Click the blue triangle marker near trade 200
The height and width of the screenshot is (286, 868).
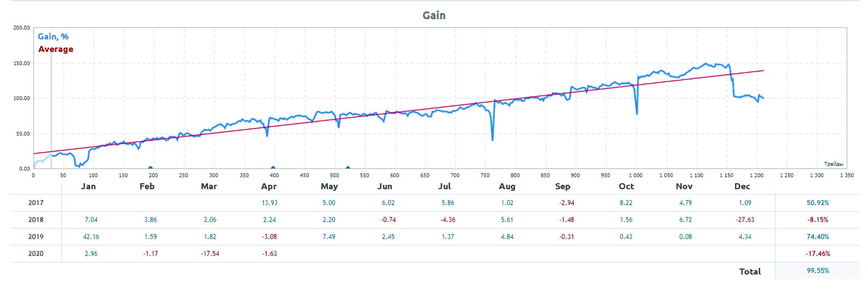coord(151,167)
